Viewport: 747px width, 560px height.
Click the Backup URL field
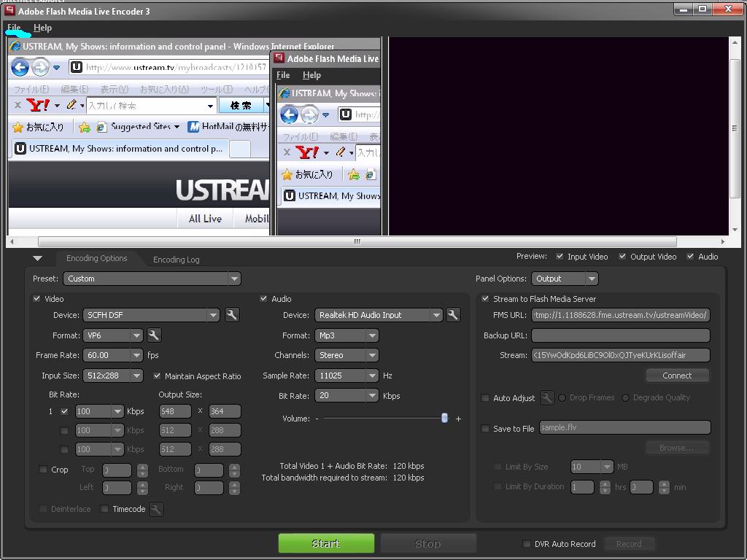(x=621, y=335)
